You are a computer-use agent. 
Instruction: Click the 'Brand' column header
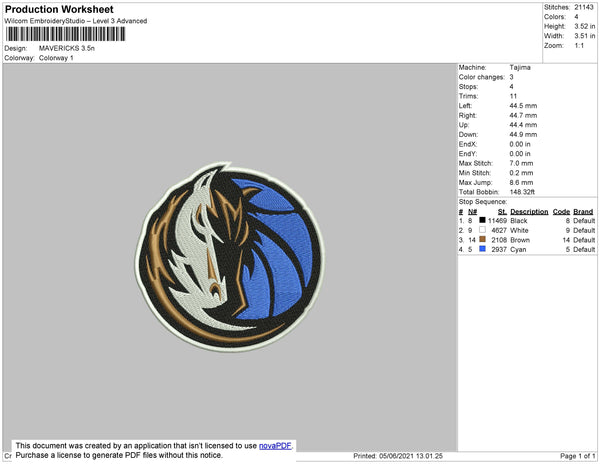583,212
